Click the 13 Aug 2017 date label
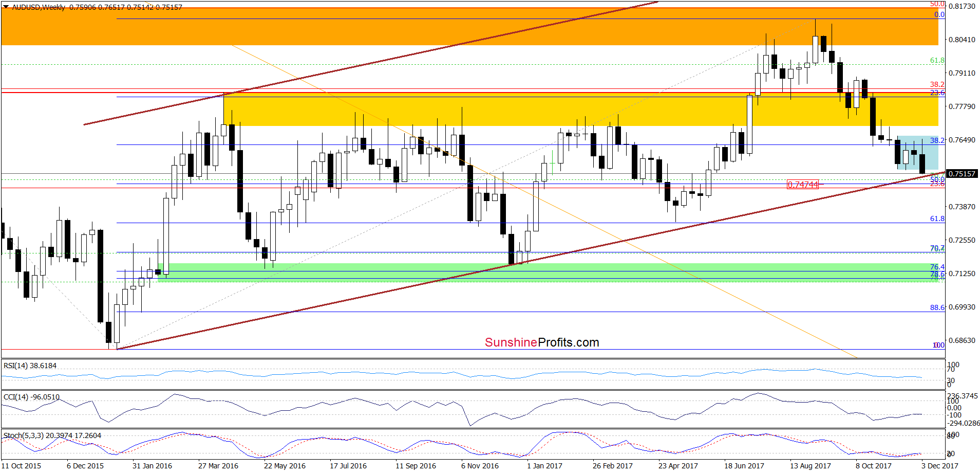 810,466
